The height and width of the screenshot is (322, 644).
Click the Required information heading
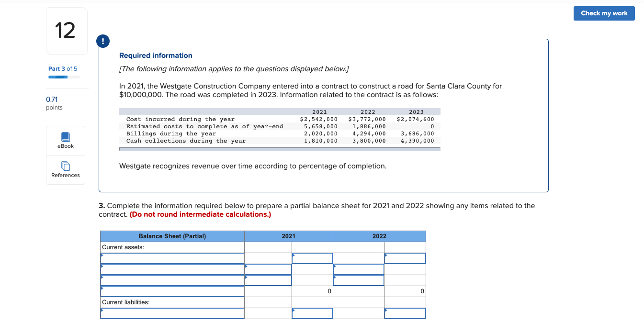tap(156, 56)
